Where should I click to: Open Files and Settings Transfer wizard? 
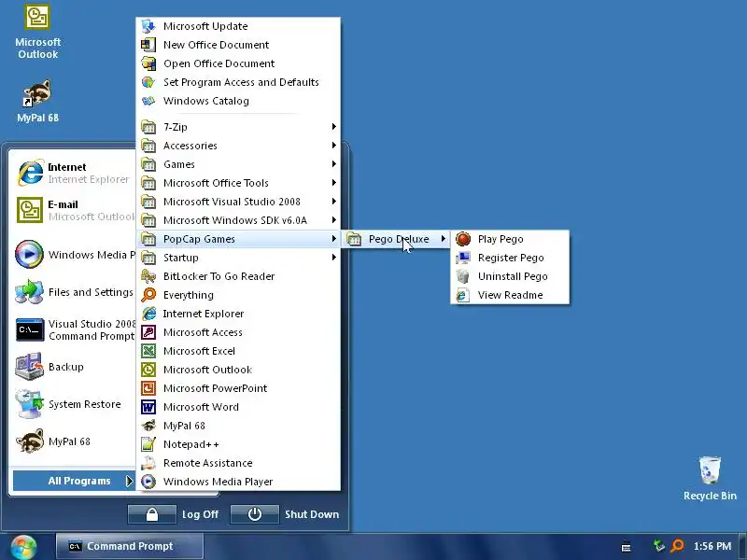click(x=74, y=292)
